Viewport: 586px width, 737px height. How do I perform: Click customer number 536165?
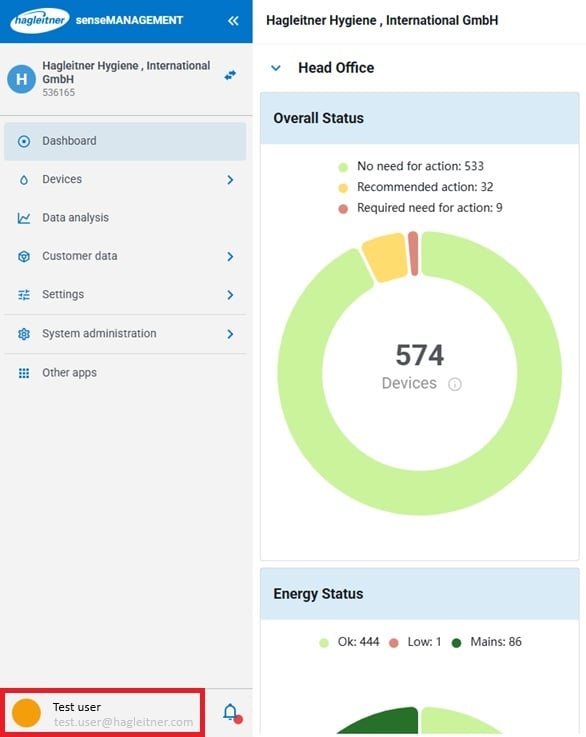point(59,93)
